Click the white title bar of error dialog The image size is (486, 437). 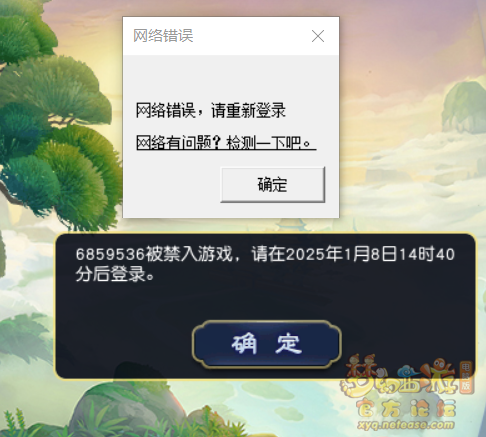tap(231, 36)
